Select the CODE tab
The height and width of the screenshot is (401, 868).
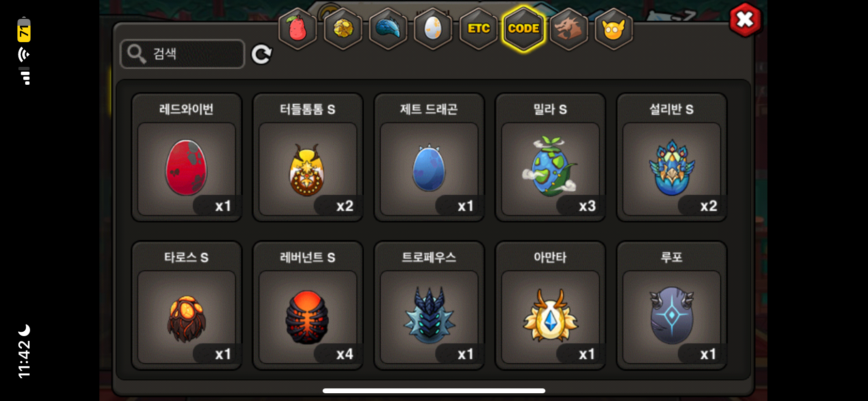pos(524,29)
